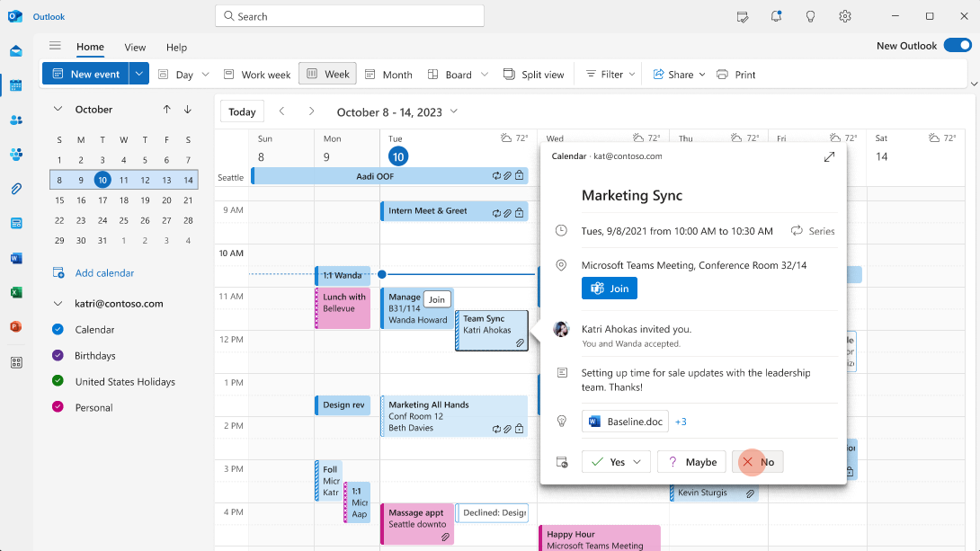
Task: Open the Files paperclip icon in sidebar
Action: coord(16,189)
